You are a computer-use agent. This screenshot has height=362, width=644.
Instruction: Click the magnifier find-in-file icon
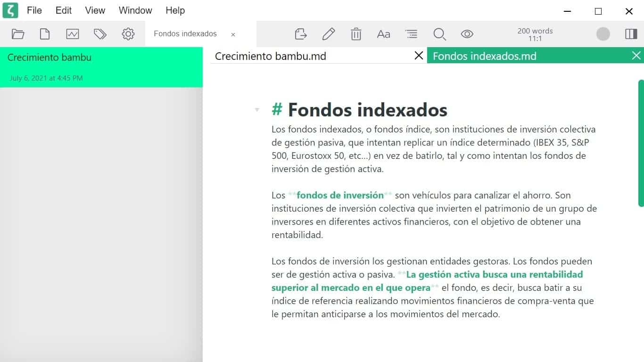pos(439,34)
